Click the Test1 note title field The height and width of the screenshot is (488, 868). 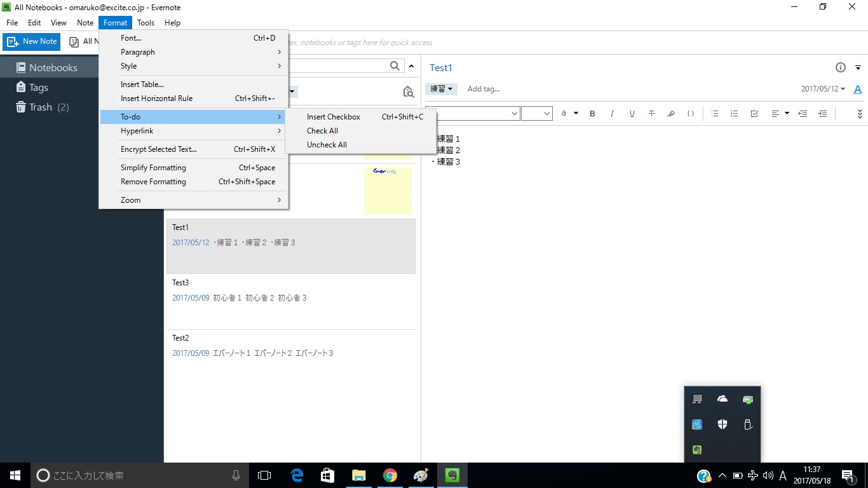tap(441, 68)
